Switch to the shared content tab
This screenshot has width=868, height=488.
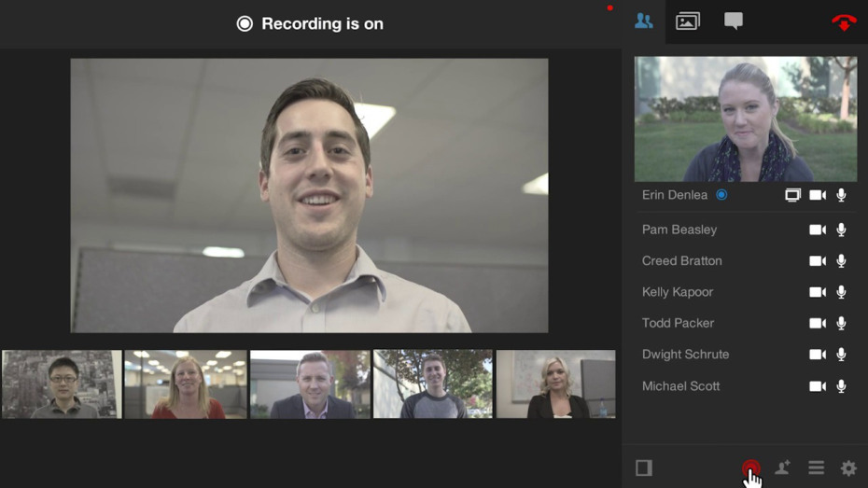(x=688, y=21)
